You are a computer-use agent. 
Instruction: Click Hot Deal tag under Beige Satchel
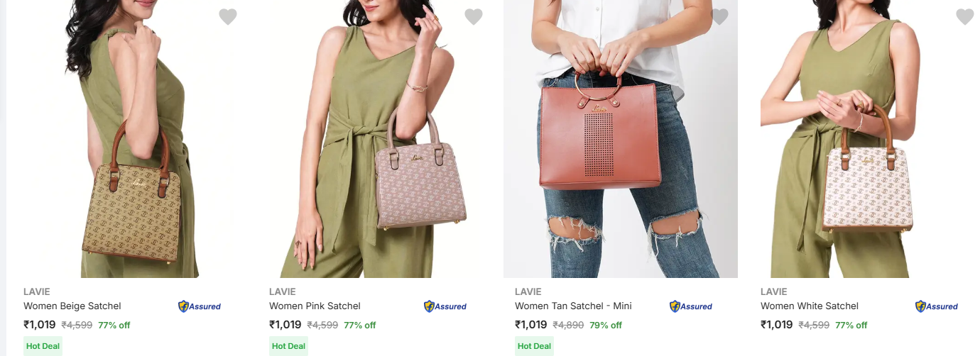click(43, 346)
